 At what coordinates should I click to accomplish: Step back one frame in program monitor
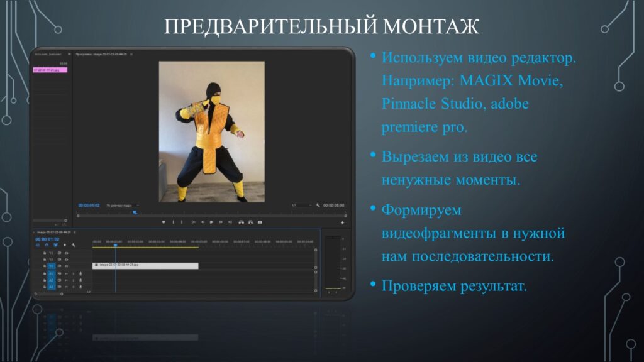pos(203,222)
